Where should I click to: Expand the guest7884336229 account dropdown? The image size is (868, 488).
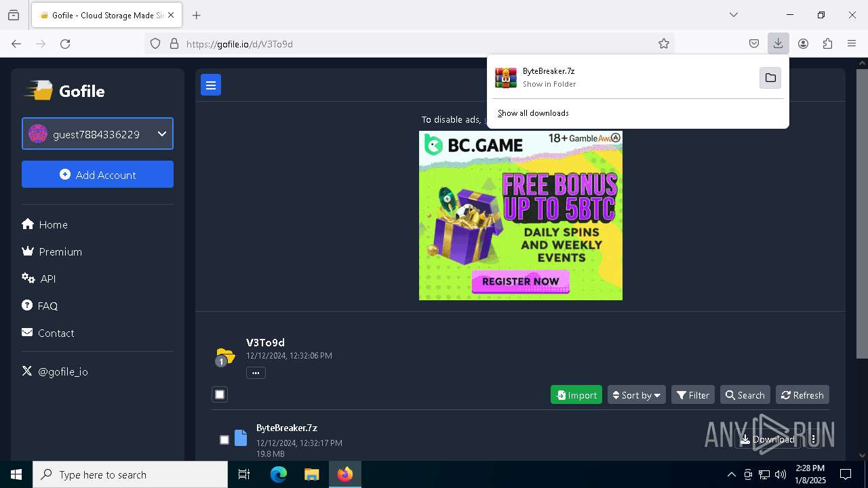pos(98,134)
